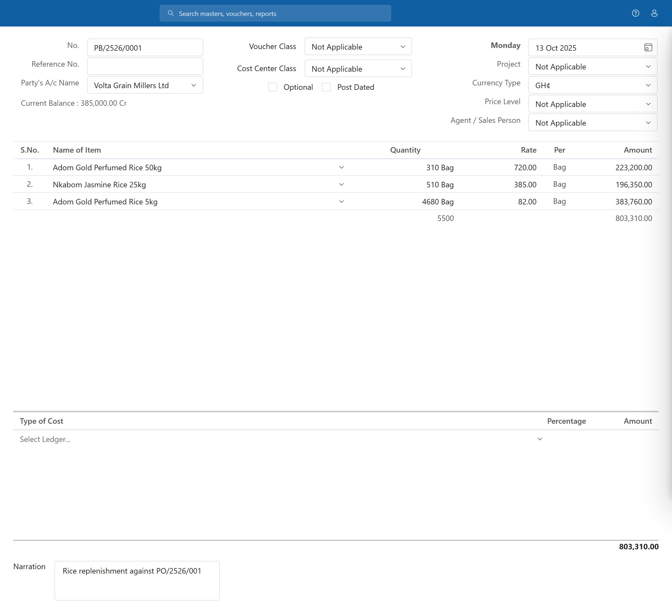Image resolution: width=672 pixels, height=616 pixels.
Task: Click the voucher No. field PB/2526/0001
Action: point(145,48)
